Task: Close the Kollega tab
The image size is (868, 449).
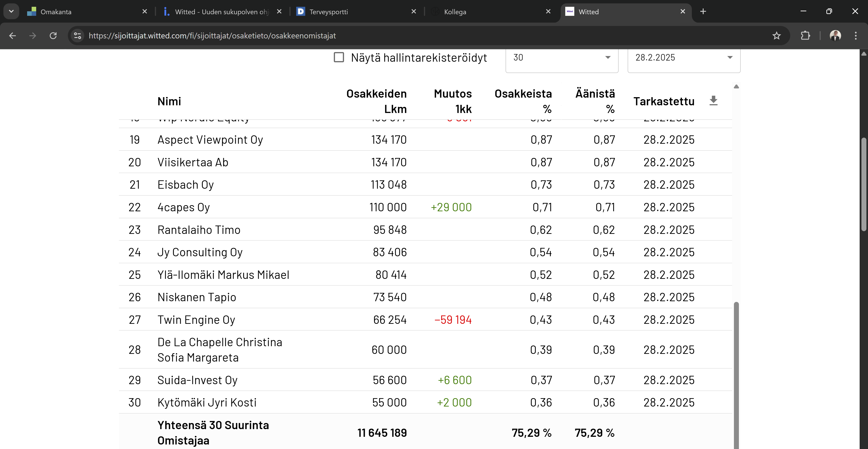Action: click(x=548, y=12)
